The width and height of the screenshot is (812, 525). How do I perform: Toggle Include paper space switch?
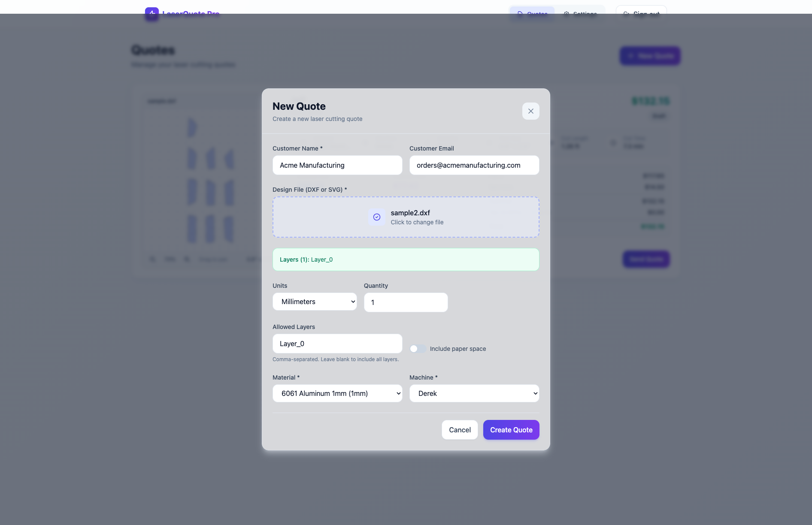click(418, 349)
